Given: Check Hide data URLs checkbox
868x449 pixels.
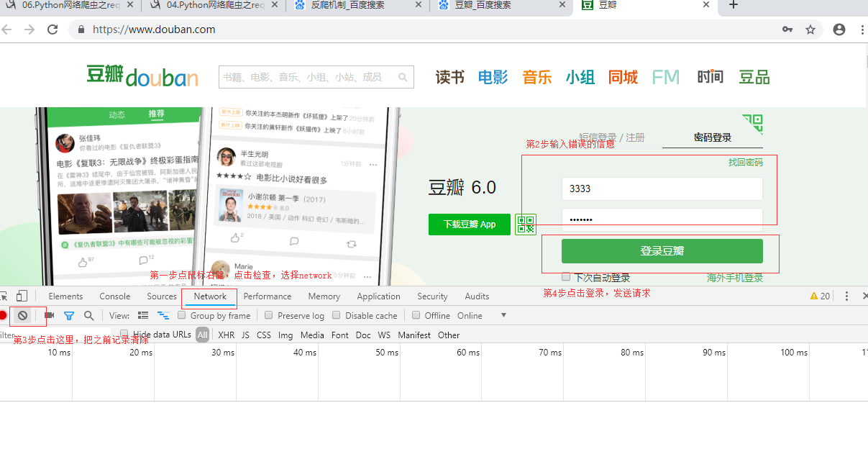Looking at the screenshot, I should tap(124, 334).
